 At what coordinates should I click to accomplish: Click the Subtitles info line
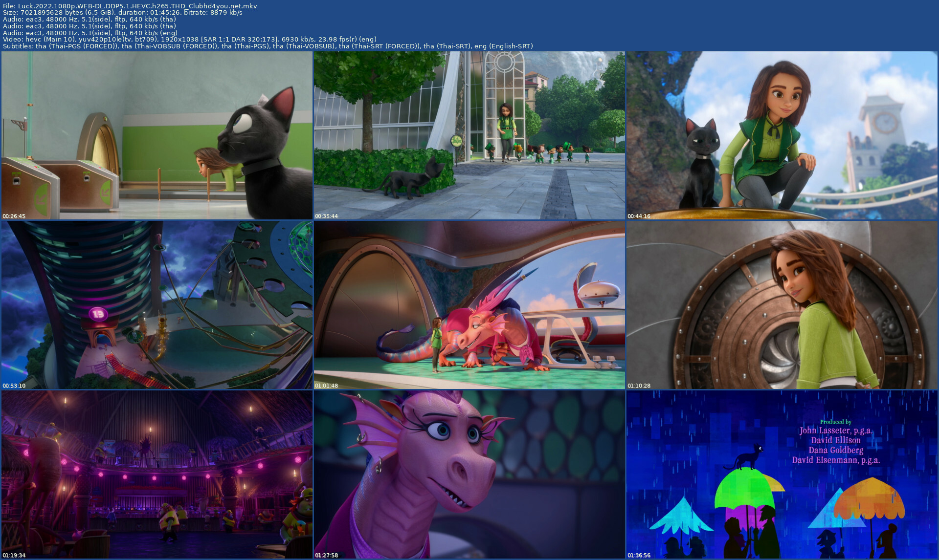(268, 46)
